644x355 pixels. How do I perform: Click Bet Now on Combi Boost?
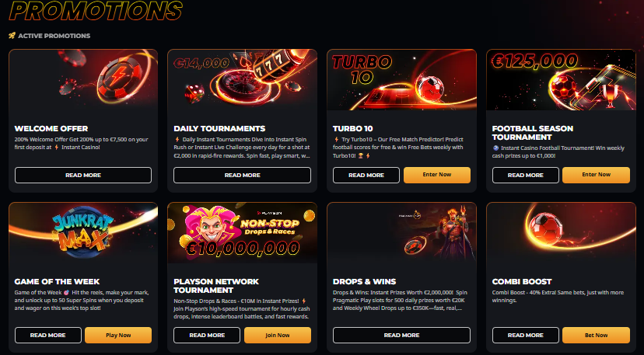[x=596, y=336]
